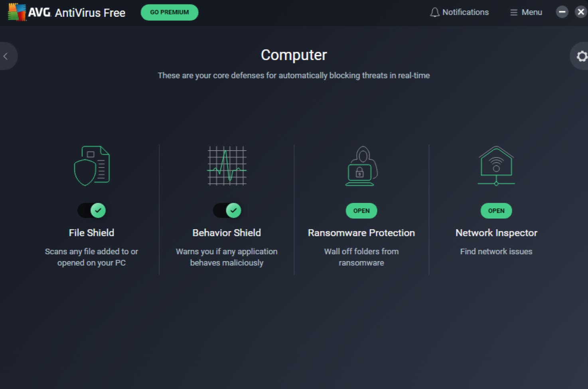588x389 pixels.
Task: Click 'Find network issues' description
Action: [496, 251]
